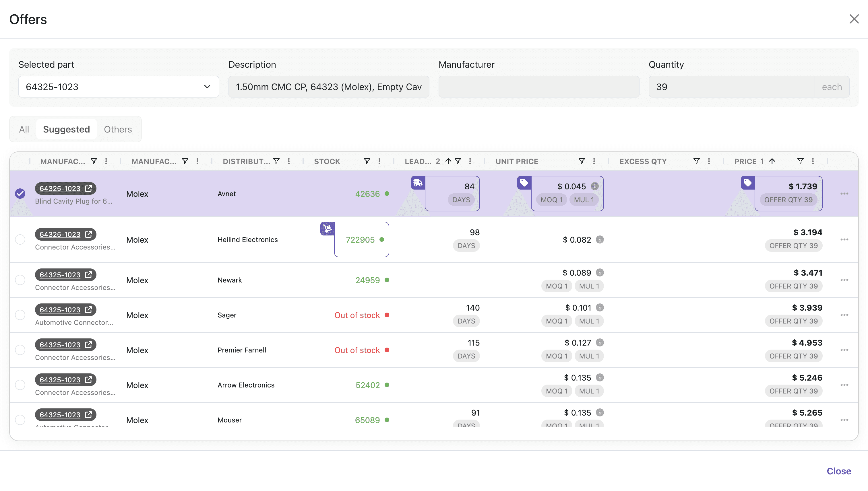Click info icon next to $ 0.082 price
This screenshot has height=491, width=868.
(600, 240)
